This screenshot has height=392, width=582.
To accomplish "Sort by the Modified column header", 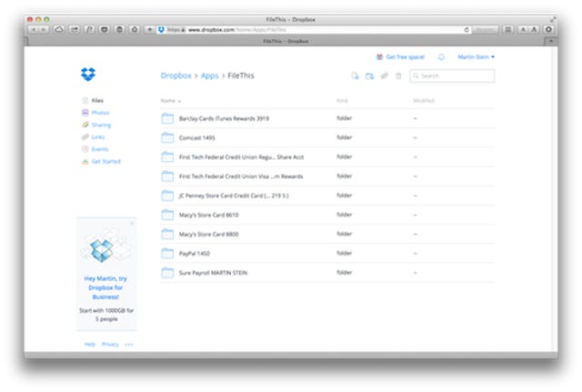I will click(x=424, y=101).
